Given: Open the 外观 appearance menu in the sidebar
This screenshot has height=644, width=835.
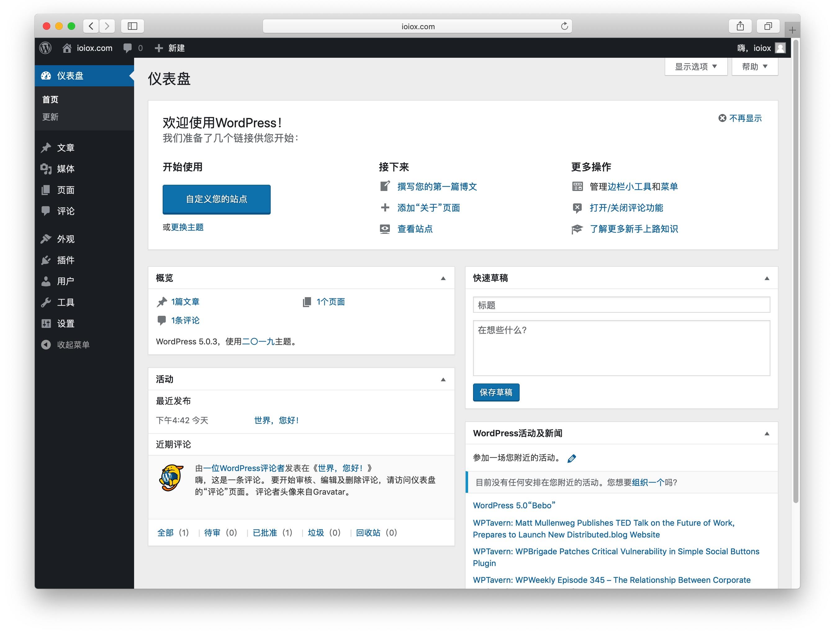Looking at the screenshot, I should pyautogui.click(x=65, y=239).
